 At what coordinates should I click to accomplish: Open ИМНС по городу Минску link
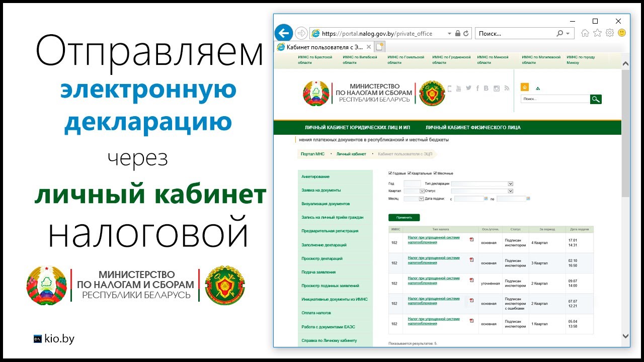tap(581, 60)
